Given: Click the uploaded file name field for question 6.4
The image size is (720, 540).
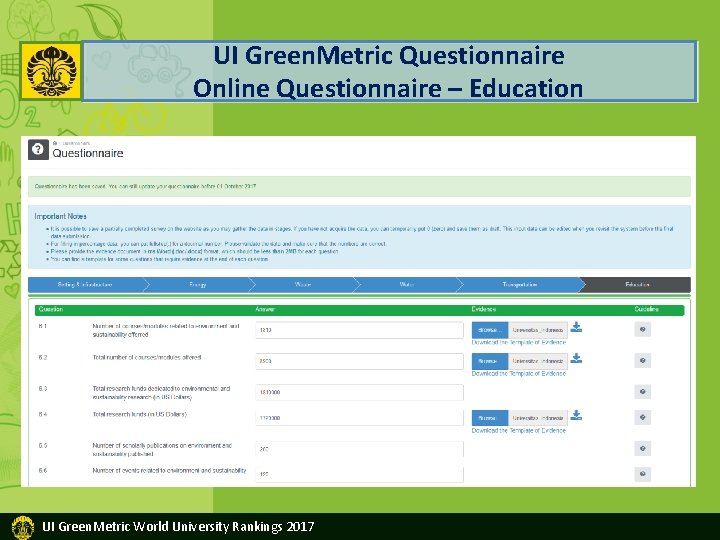Looking at the screenshot, I should click(x=538, y=418).
